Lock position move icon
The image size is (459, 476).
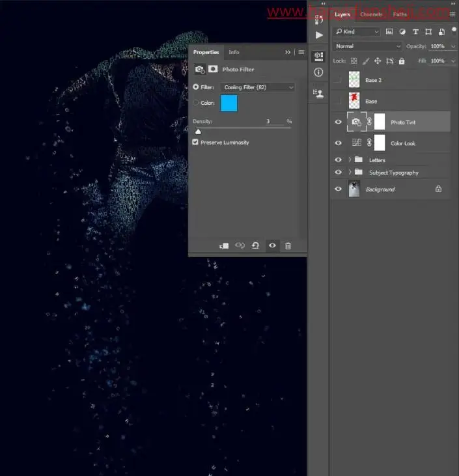pos(378,61)
